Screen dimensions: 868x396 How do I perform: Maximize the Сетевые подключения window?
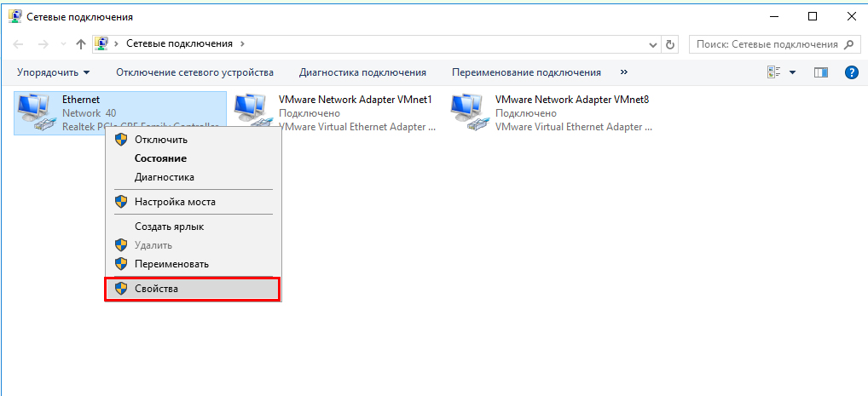coord(812,16)
